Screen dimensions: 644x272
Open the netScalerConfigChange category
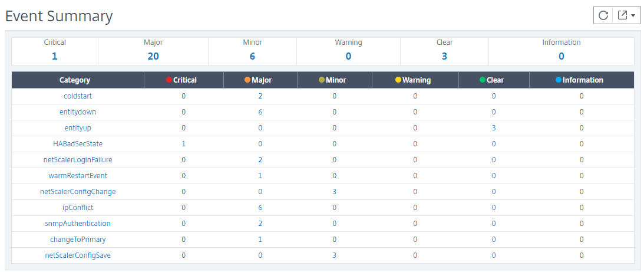click(78, 191)
